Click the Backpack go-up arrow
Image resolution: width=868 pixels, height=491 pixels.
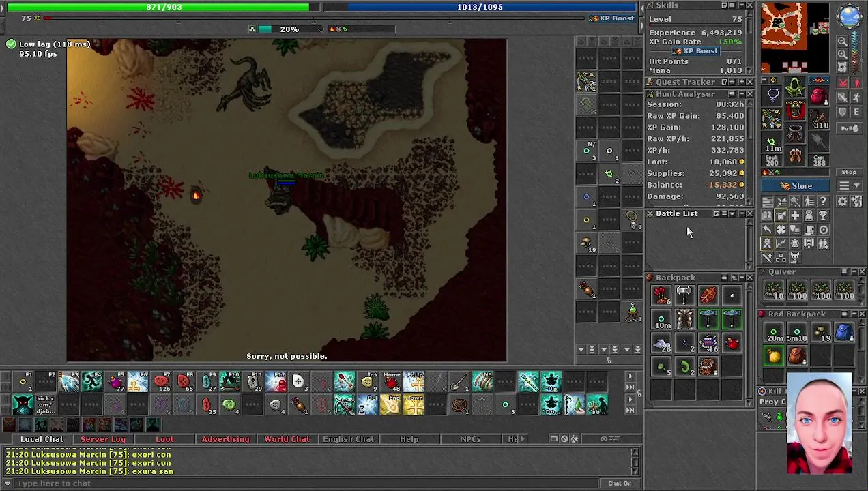tap(734, 278)
